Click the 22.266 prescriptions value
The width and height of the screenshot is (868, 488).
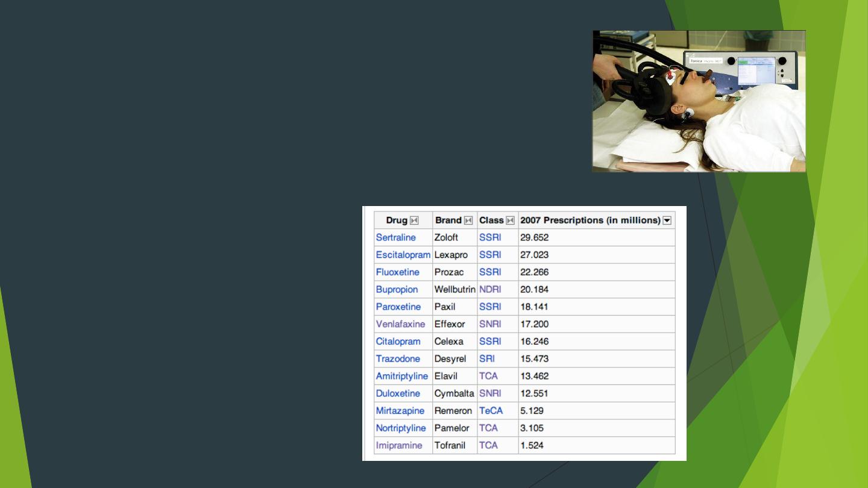pos(535,272)
